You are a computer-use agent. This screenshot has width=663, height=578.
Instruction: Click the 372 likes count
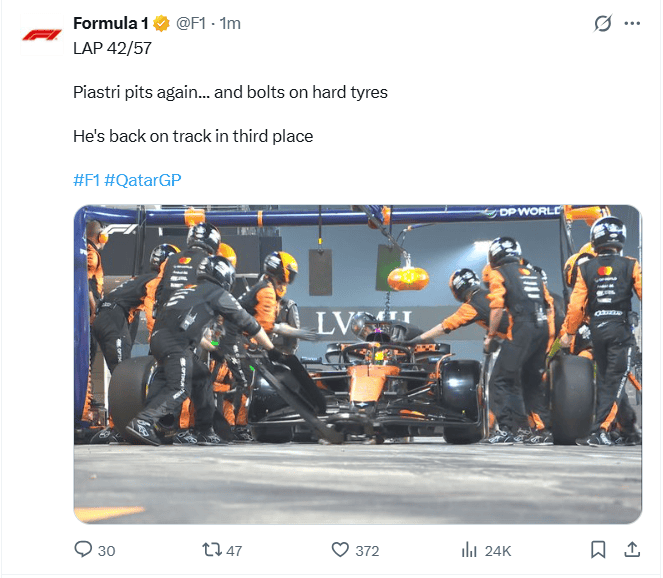367,551
